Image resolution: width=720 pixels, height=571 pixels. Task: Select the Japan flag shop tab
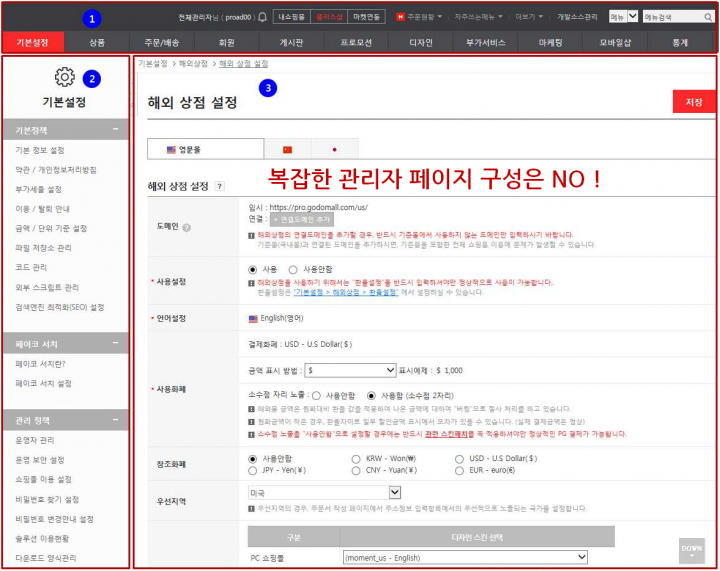(x=334, y=149)
